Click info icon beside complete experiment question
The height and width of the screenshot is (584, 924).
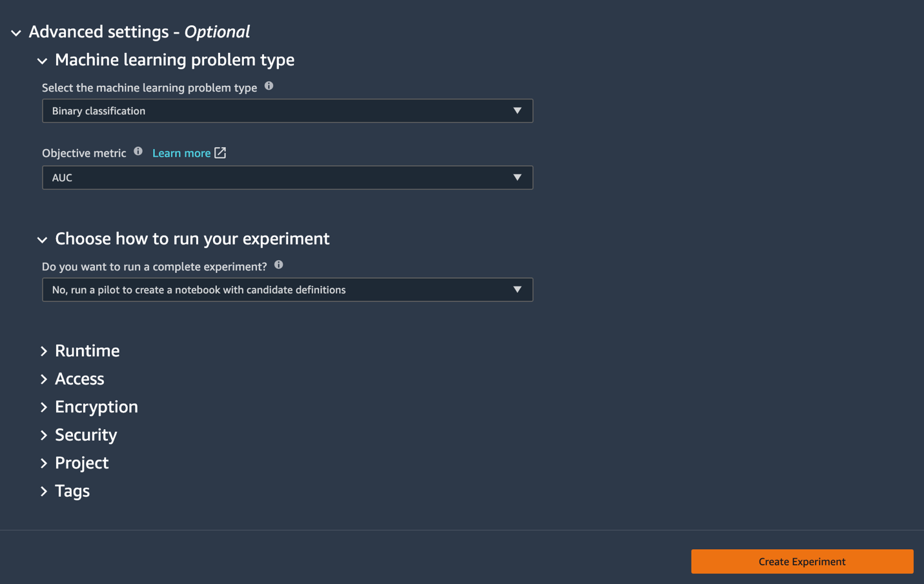(279, 265)
